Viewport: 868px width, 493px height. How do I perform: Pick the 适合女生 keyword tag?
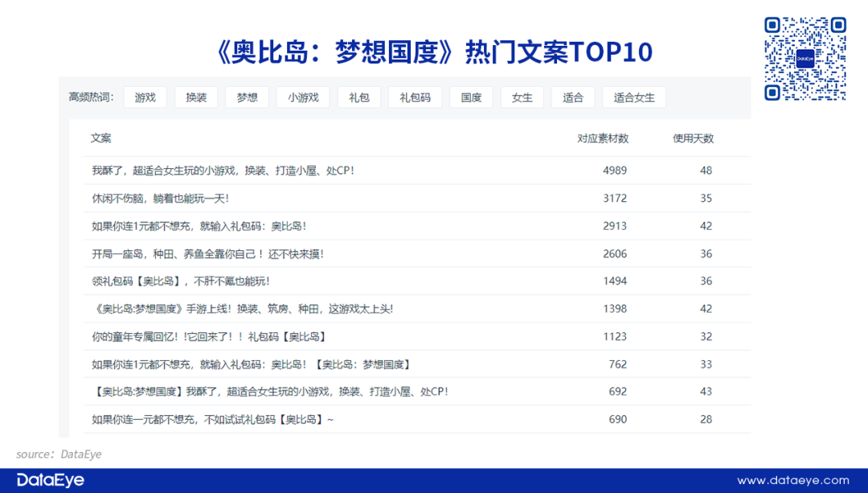tap(634, 97)
